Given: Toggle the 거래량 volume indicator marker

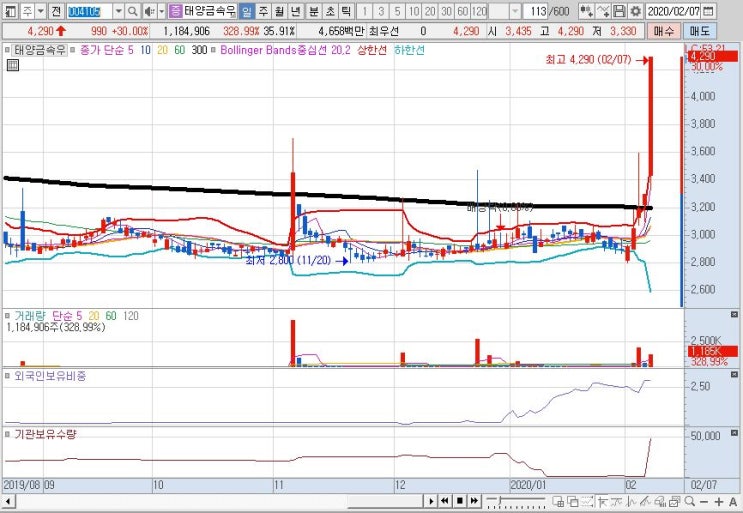Looking at the screenshot, I should pyautogui.click(x=8, y=315).
